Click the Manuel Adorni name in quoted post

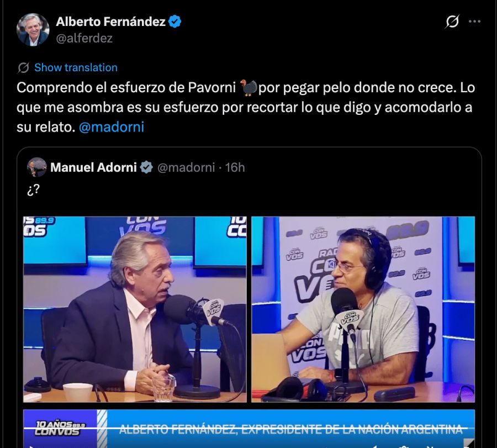[x=93, y=167]
